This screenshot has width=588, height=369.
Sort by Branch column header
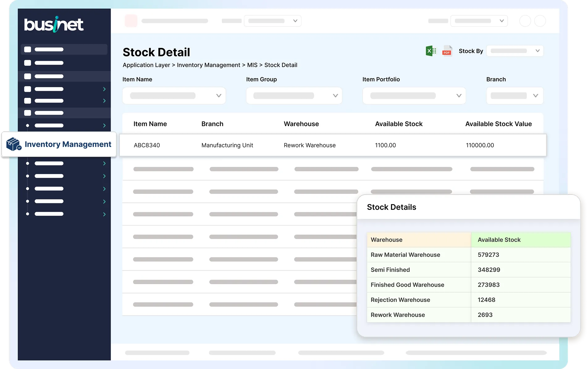click(x=212, y=124)
